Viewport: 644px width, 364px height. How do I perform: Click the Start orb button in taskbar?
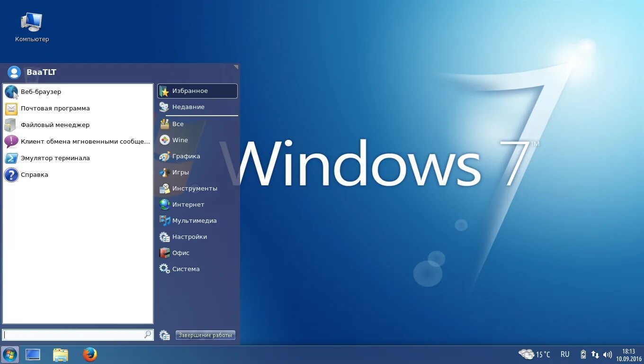pyautogui.click(x=9, y=355)
